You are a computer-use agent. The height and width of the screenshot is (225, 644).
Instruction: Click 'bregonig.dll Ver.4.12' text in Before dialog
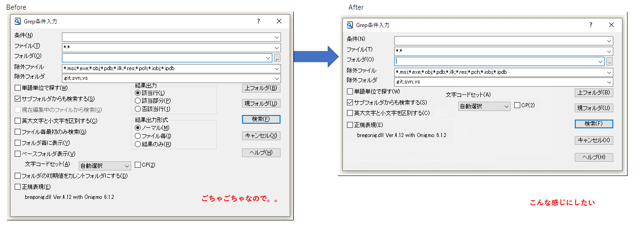[x=69, y=197]
